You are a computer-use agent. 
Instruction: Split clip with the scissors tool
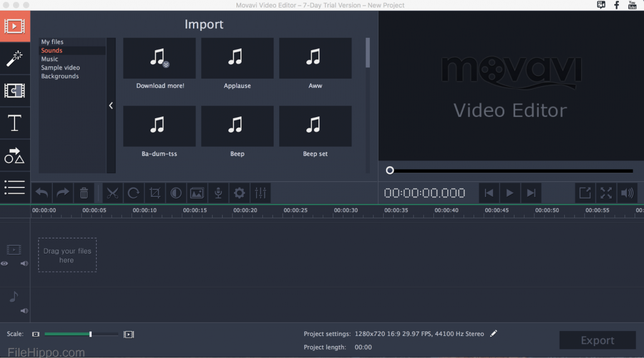point(112,193)
